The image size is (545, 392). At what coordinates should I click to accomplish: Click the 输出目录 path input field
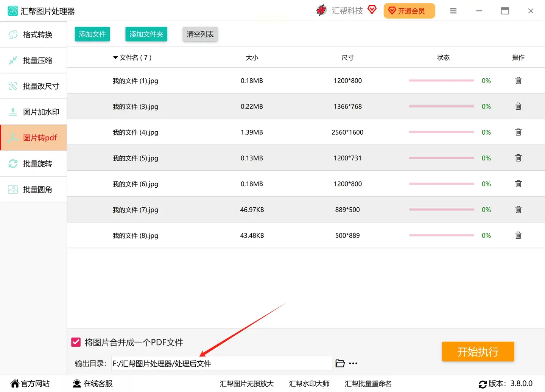pyautogui.click(x=222, y=363)
